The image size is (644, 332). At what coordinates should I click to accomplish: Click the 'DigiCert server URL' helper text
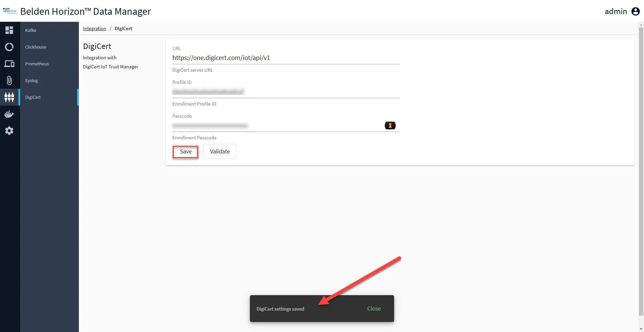[193, 70]
